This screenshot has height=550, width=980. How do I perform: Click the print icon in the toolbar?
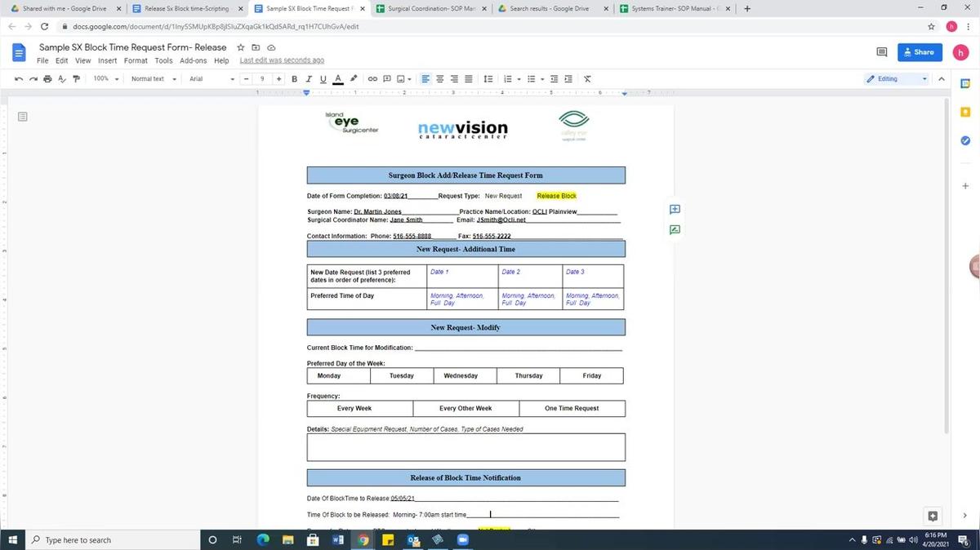click(x=47, y=78)
